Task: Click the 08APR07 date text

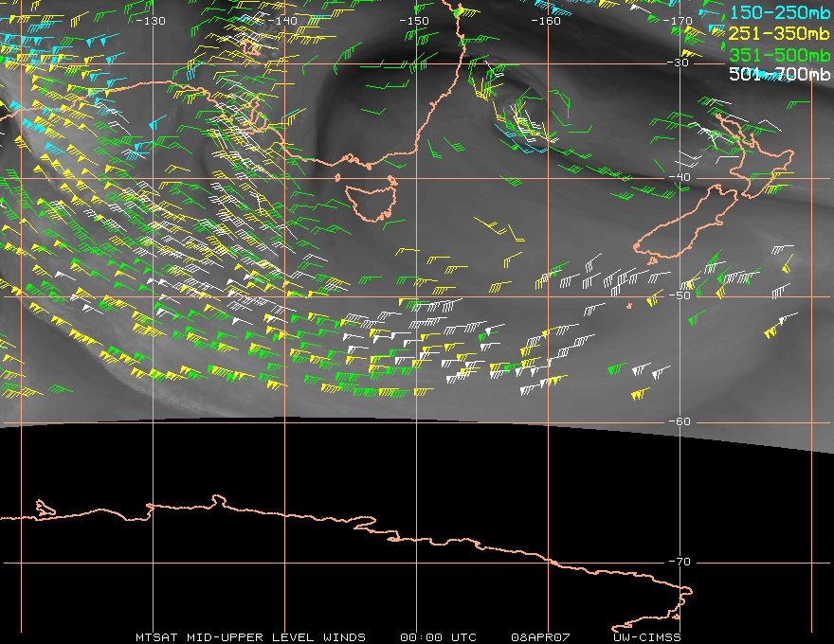Action: (x=540, y=637)
